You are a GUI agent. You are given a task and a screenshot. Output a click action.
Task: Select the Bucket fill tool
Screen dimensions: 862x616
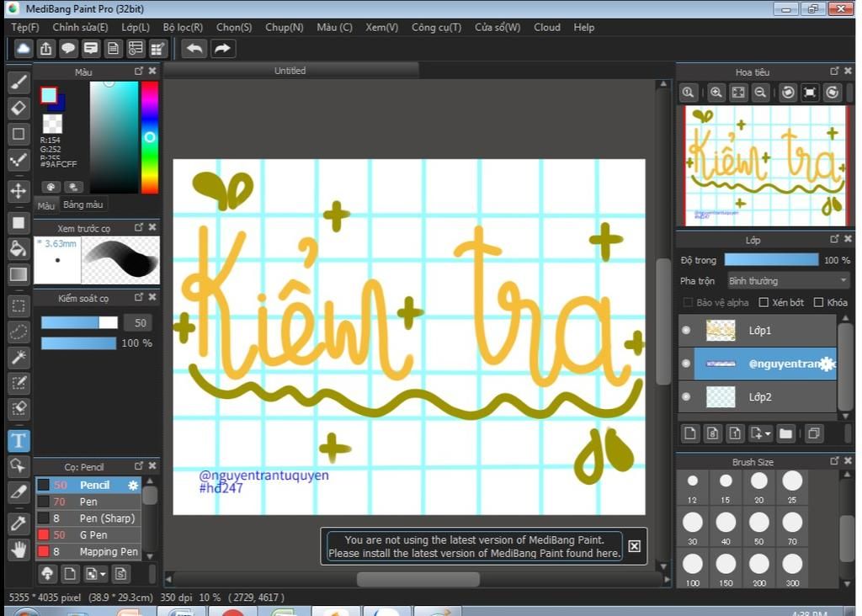click(19, 248)
